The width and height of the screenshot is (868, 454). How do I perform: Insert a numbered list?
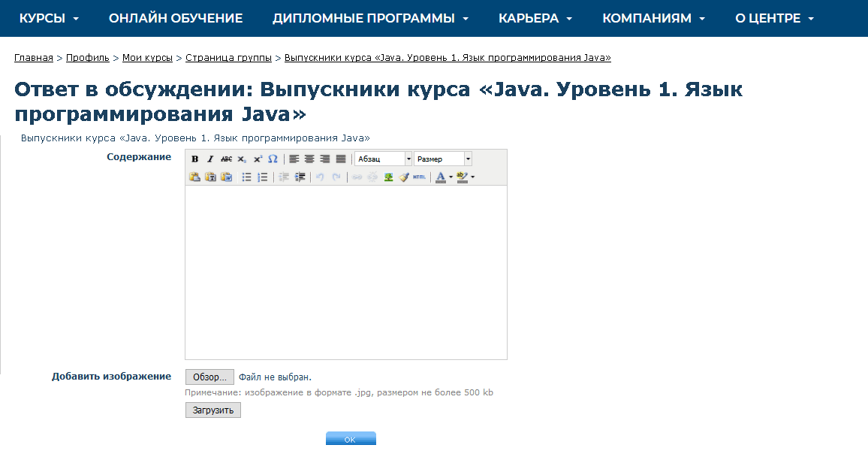point(262,177)
